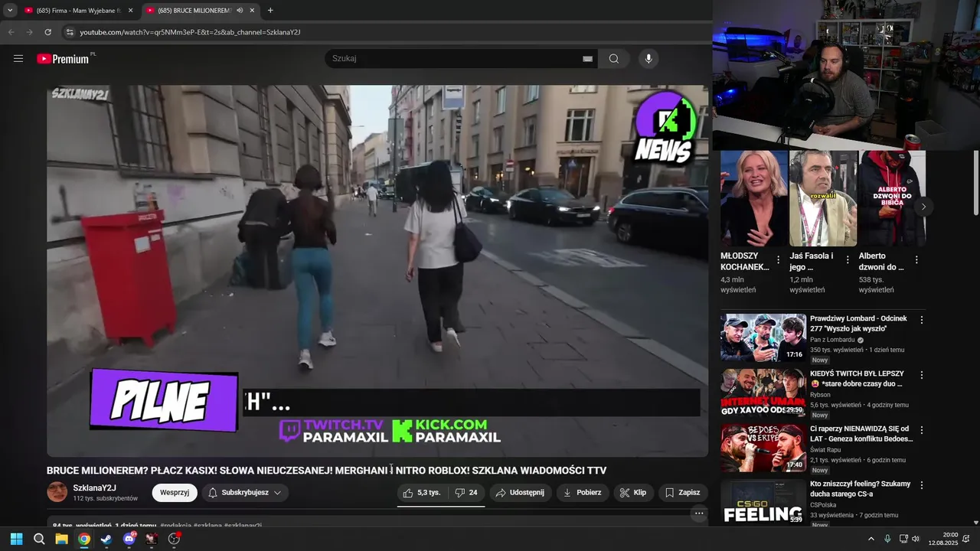
Task: Click Pobierz download button
Action: [583, 493]
